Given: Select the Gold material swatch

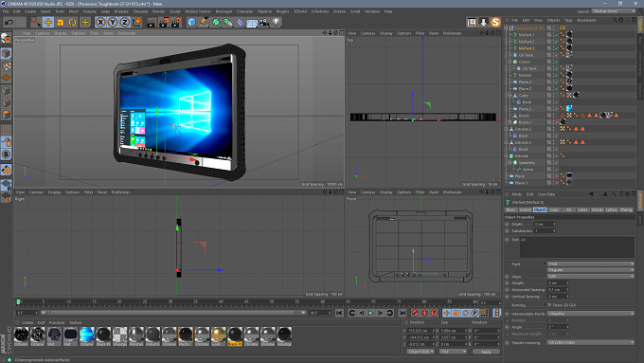Looking at the screenshot, I should (x=218, y=336).
